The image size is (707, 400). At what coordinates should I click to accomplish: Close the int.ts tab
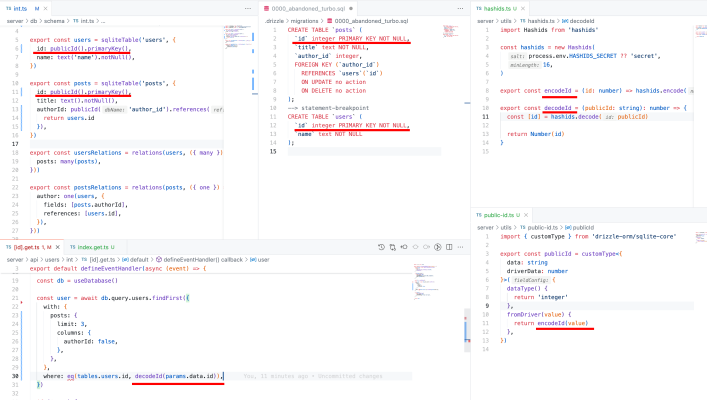point(45,9)
